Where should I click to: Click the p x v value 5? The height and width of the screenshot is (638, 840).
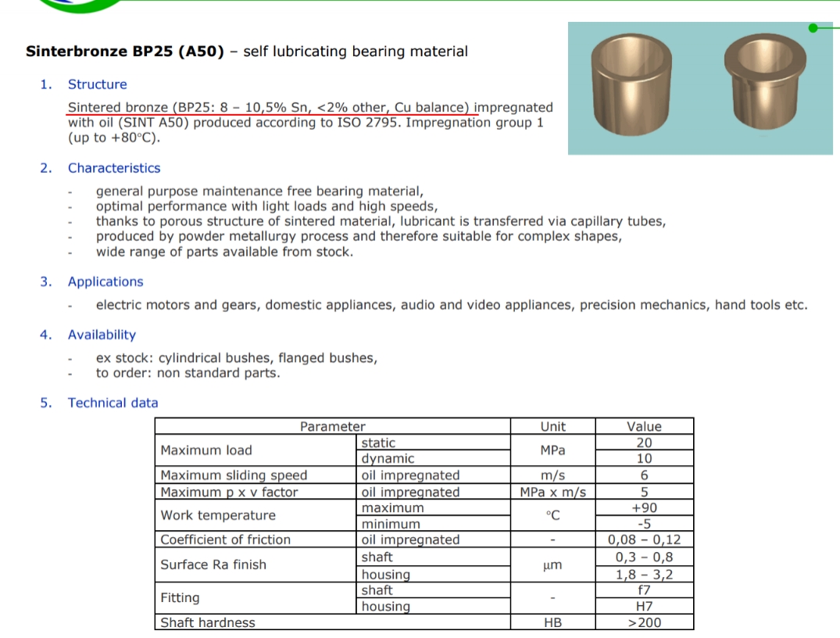click(x=645, y=492)
